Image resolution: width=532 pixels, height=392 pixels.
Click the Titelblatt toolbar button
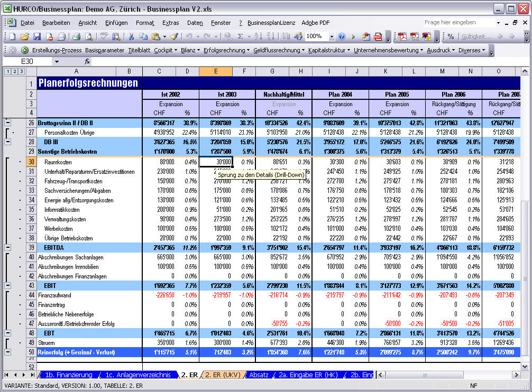pyautogui.click(x=139, y=51)
